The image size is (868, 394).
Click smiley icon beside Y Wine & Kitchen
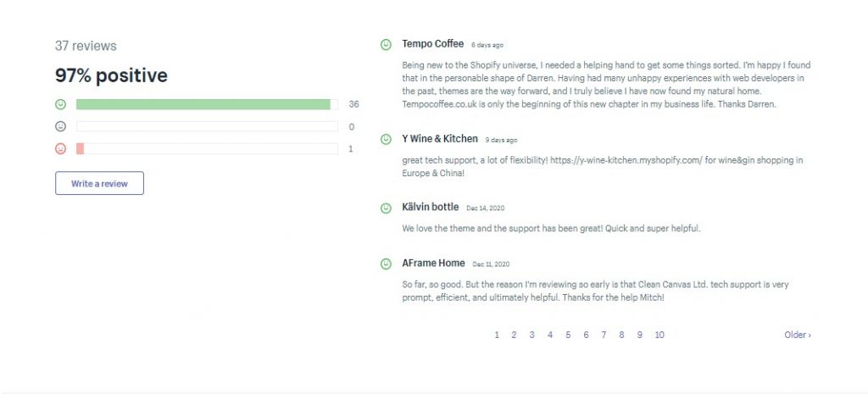(386, 140)
